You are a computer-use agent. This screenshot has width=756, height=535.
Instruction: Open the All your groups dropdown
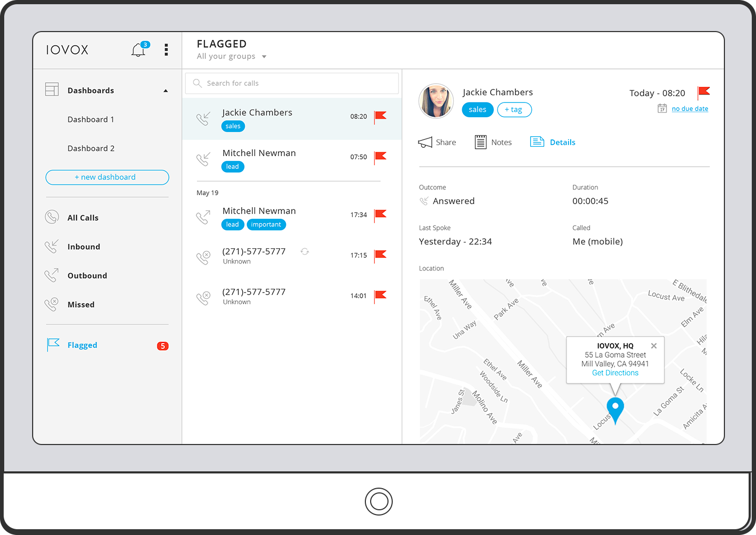pos(231,56)
